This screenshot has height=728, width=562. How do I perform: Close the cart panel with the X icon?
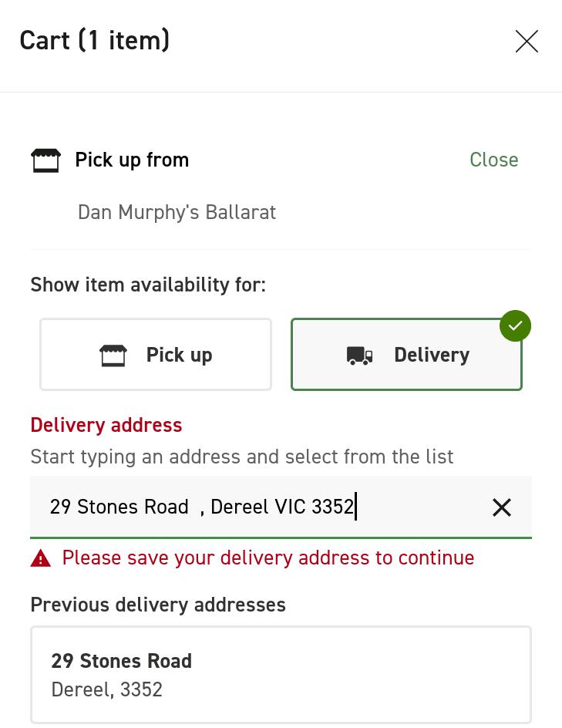(x=527, y=41)
